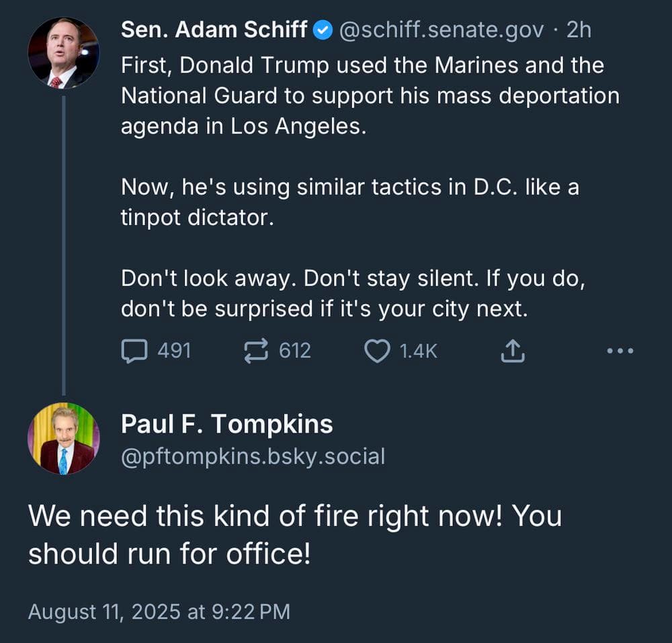
Task: Click the Sen. Adam Schiff display name
Action: pos(214,30)
